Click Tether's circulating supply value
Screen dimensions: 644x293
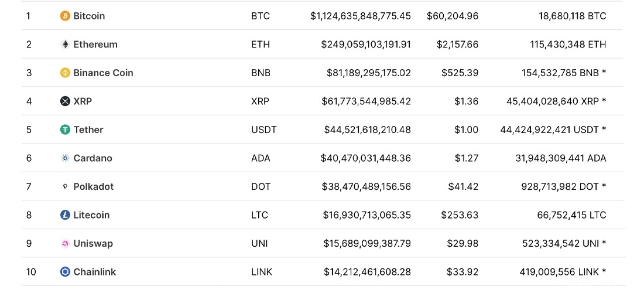tap(553, 130)
